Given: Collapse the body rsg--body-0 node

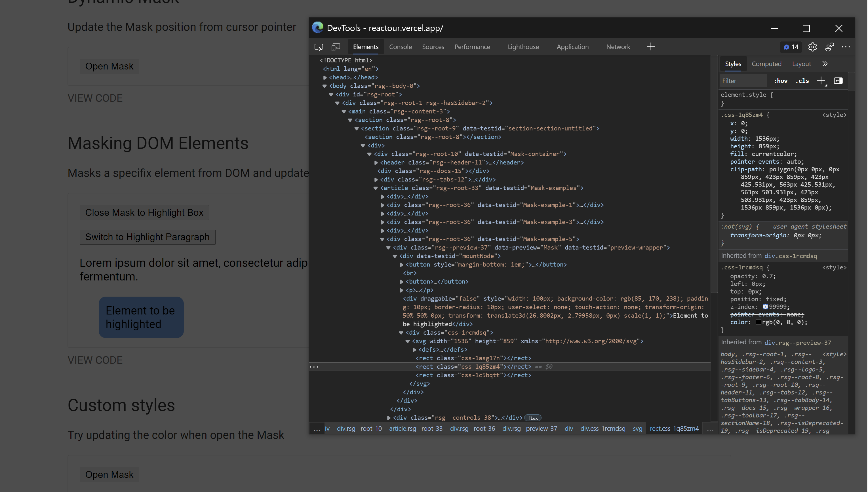Looking at the screenshot, I should click(325, 86).
